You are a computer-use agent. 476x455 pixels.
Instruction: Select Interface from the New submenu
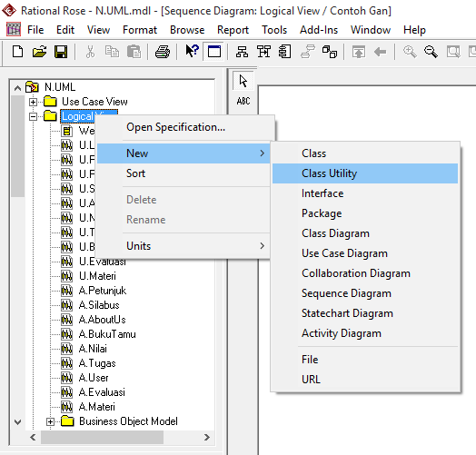click(x=365, y=193)
